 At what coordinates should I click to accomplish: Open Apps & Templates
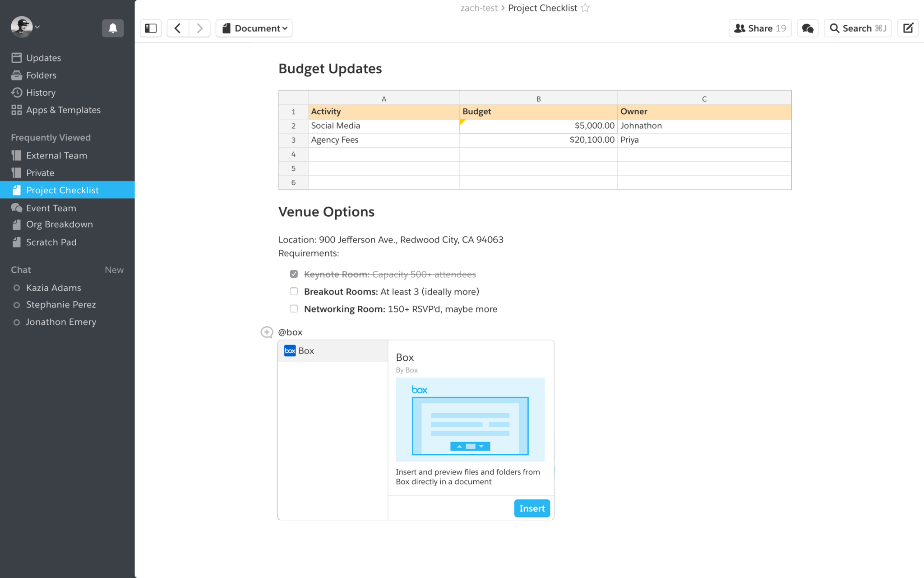(67, 110)
